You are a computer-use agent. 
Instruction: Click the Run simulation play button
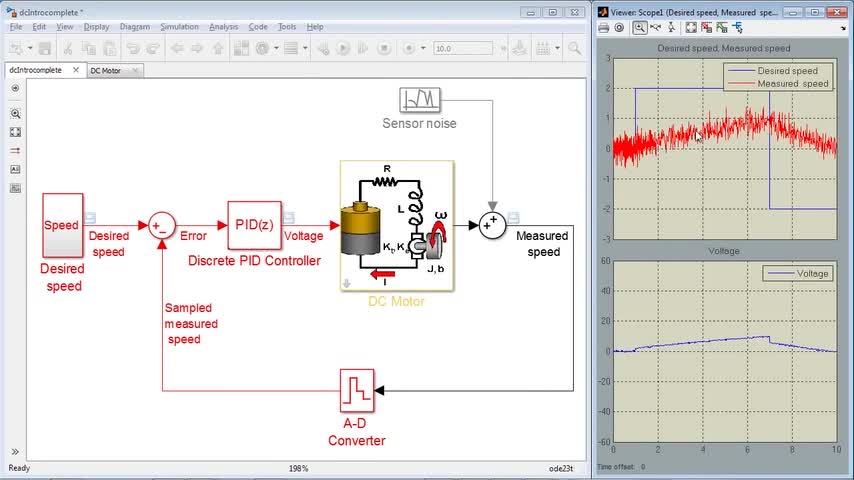coord(343,48)
